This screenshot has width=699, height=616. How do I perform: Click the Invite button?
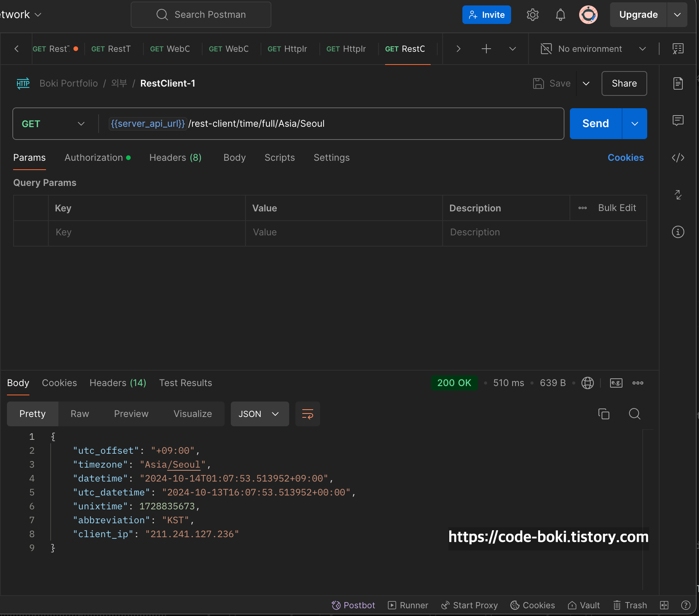486,15
